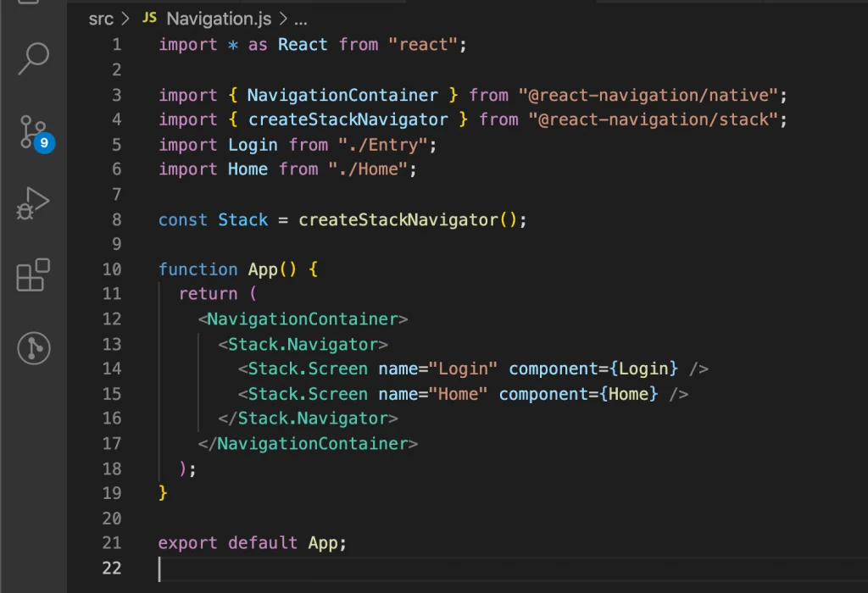Image resolution: width=868 pixels, height=593 pixels.
Task: Click the "./Home" import path
Action: [368, 169]
